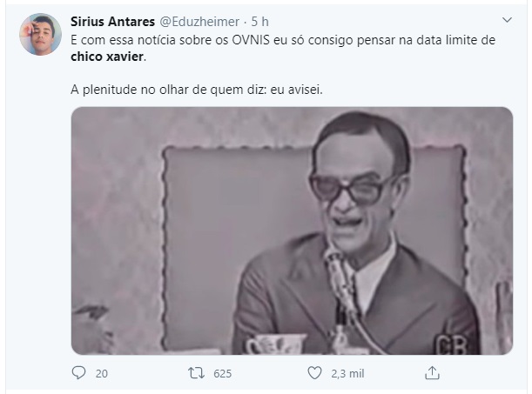
Task: Click the teacup in the tweet image
Action: click(x=275, y=344)
